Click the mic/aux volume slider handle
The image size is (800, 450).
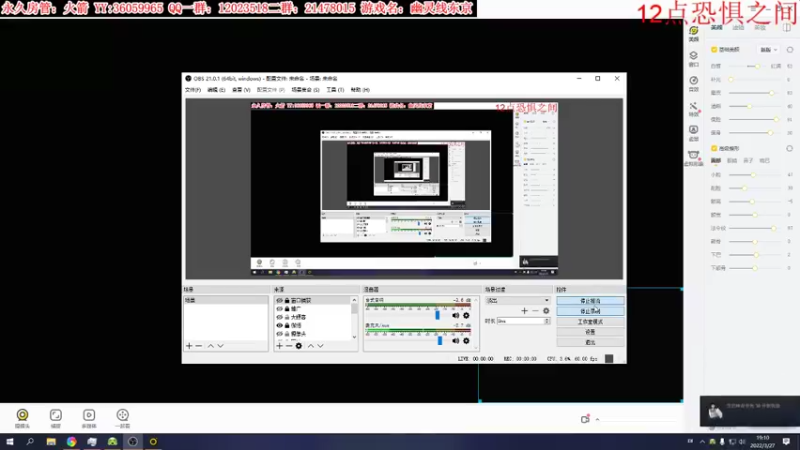pyautogui.click(x=440, y=340)
